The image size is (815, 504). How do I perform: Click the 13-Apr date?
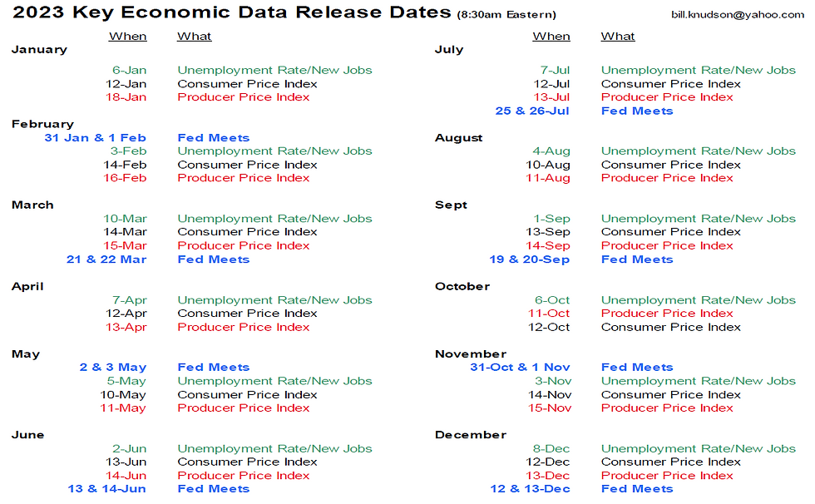[126, 328]
